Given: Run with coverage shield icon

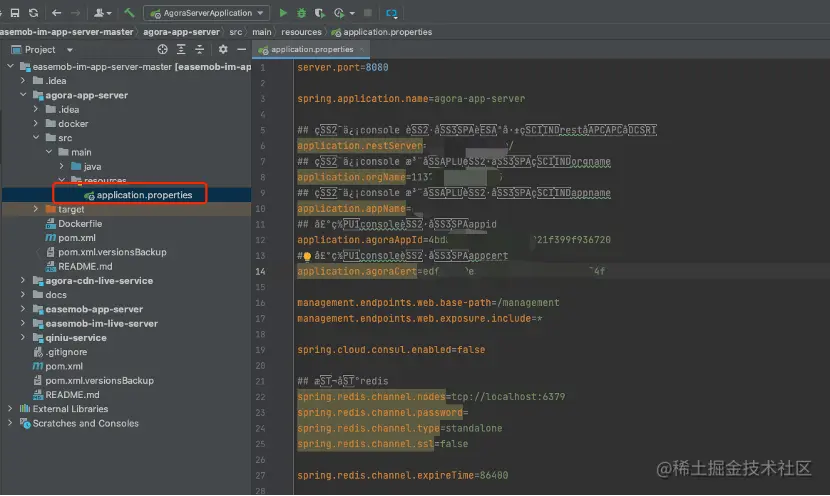Looking at the screenshot, I should tap(320, 13).
